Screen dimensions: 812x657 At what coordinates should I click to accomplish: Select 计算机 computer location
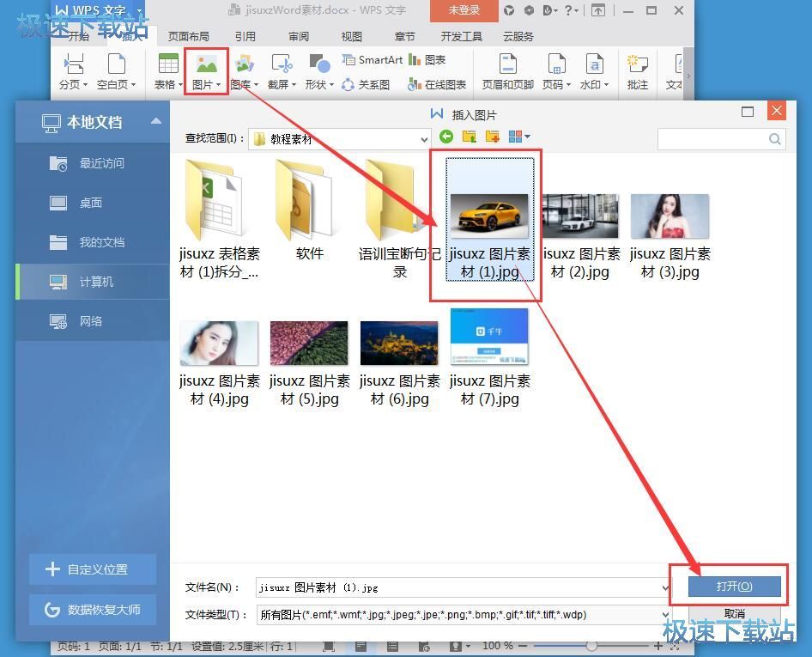tap(92, 282)
